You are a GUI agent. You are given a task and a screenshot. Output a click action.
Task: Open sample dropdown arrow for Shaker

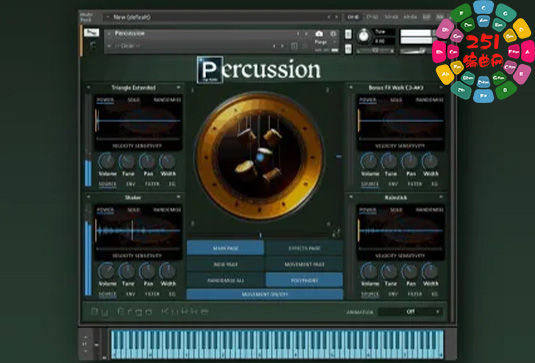178,197
